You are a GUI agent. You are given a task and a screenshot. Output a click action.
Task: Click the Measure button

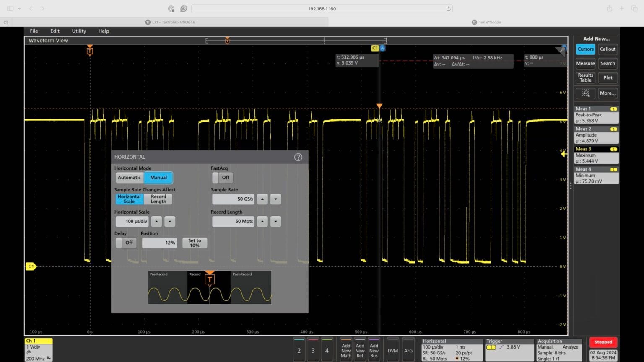(585, 64)
